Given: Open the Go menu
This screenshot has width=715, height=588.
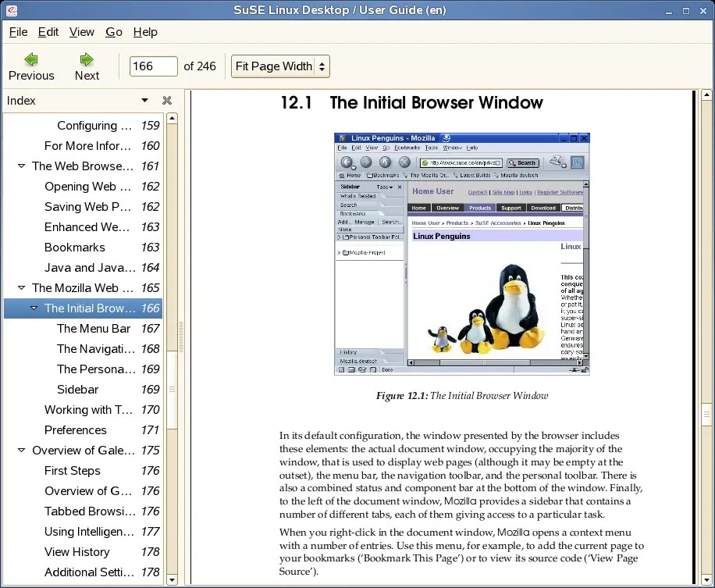Looking at the screenshot, I should 113,32.
